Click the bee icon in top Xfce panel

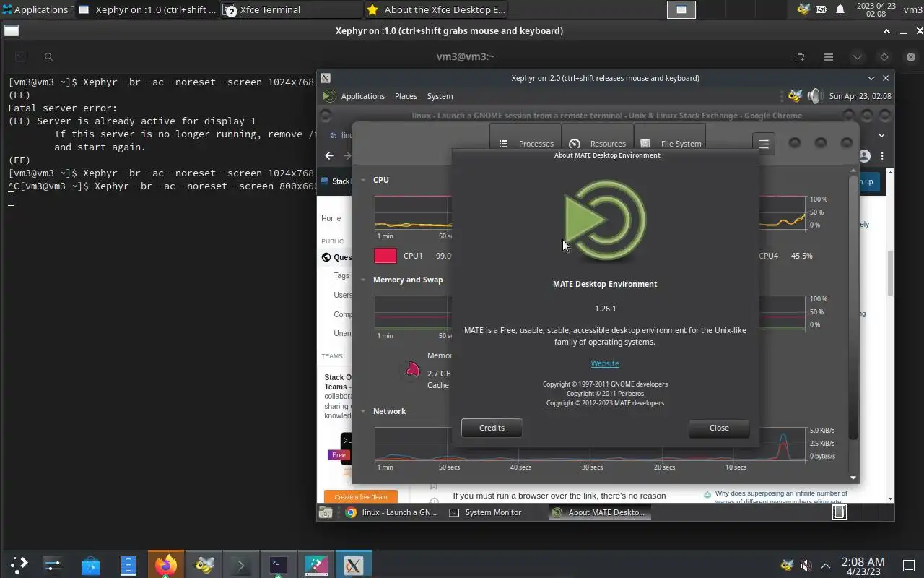[803, 9]
